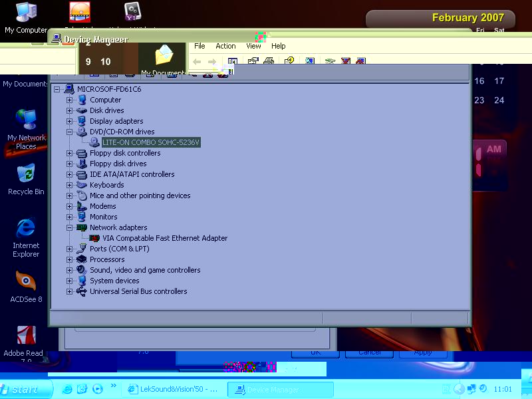Open the View menu

pos(253,46)
